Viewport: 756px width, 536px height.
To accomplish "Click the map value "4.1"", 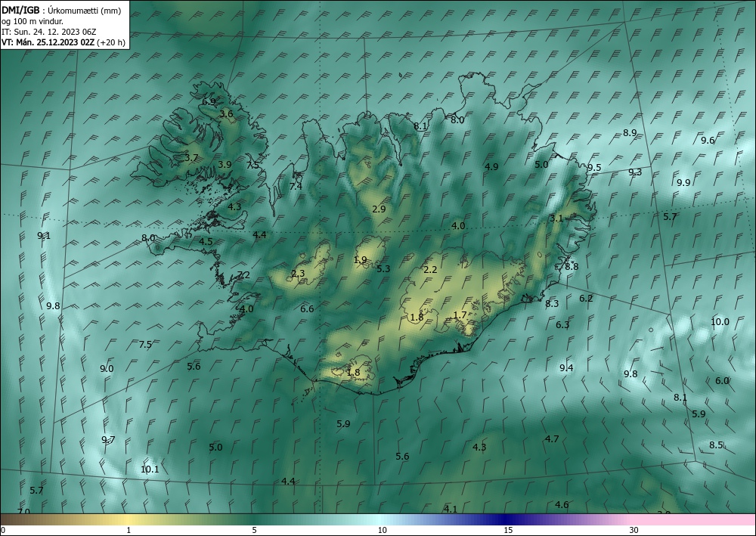I will coord(451,509).
